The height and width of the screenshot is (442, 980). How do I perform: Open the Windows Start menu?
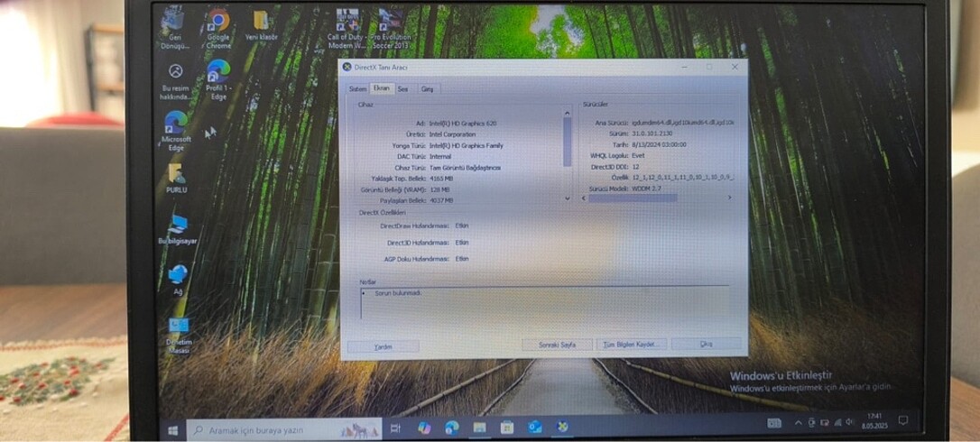pos(173,430)
